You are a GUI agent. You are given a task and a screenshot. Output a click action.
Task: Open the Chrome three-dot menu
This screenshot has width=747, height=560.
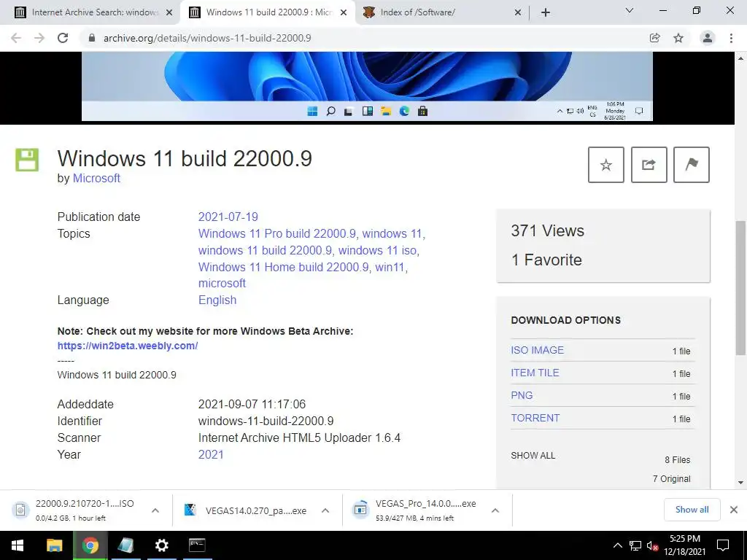pyautogui.click(x=731, y=38)
